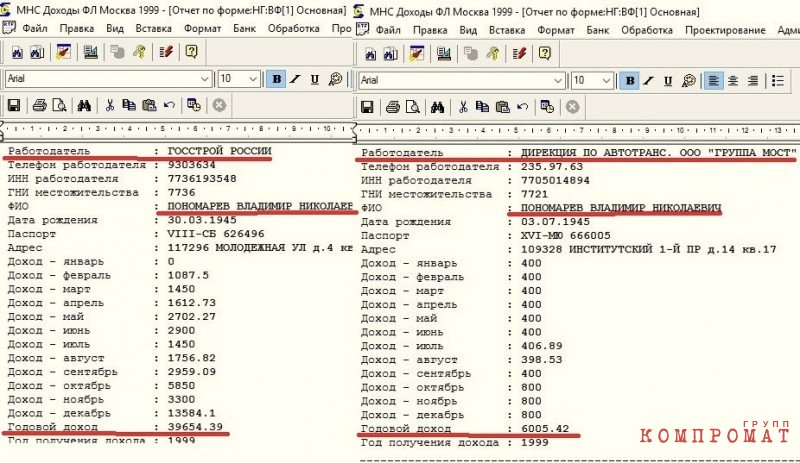Undo last action in Группа Мост window
The width and height of the screenshot is (800, 463).
pos(522,107)
